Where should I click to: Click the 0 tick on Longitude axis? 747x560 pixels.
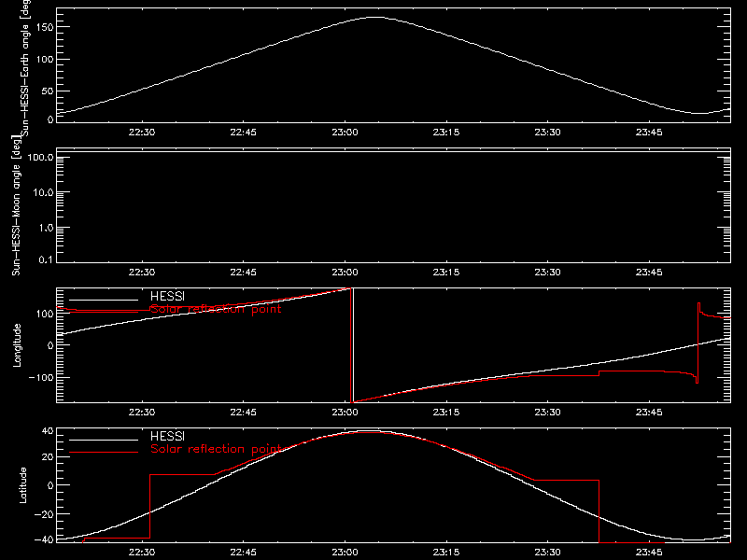pos(50,345)
